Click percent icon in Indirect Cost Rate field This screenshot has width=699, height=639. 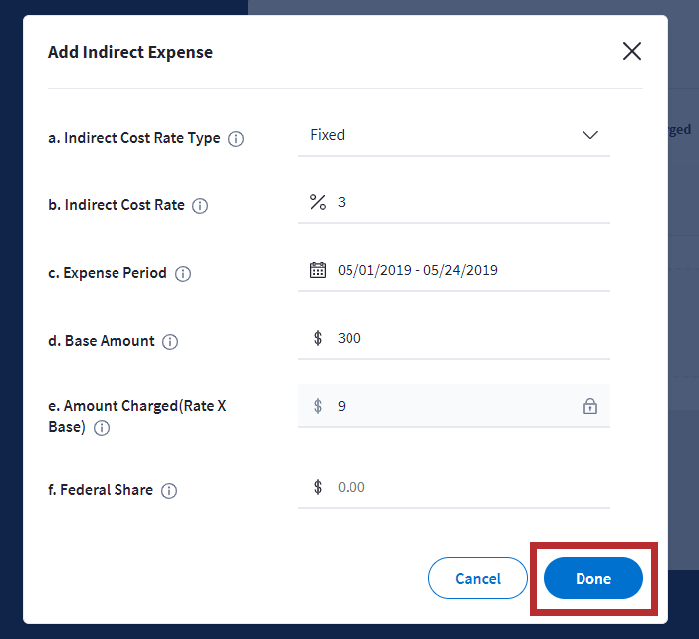coord(318,202)
